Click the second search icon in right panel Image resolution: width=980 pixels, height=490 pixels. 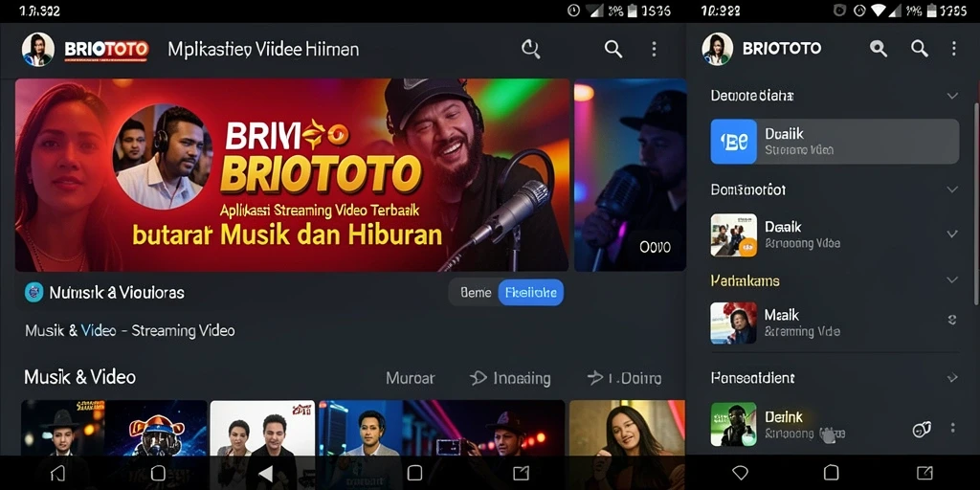point(919,49)
